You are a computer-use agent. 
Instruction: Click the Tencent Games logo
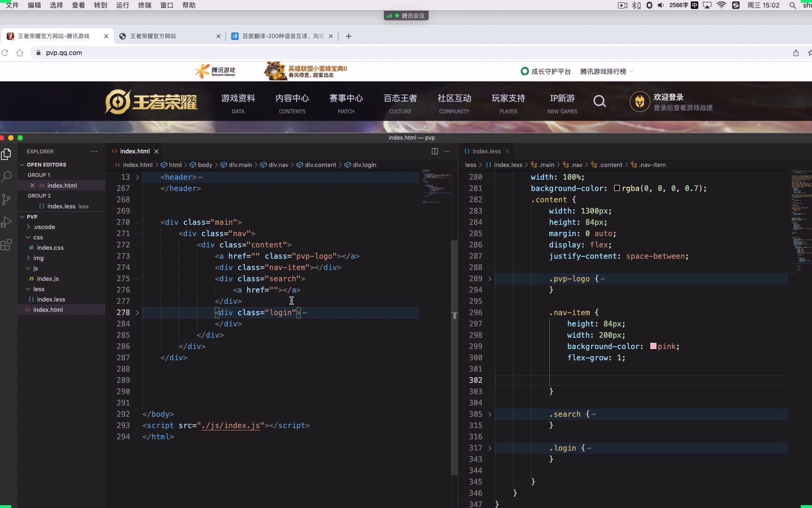coord(215,71)
